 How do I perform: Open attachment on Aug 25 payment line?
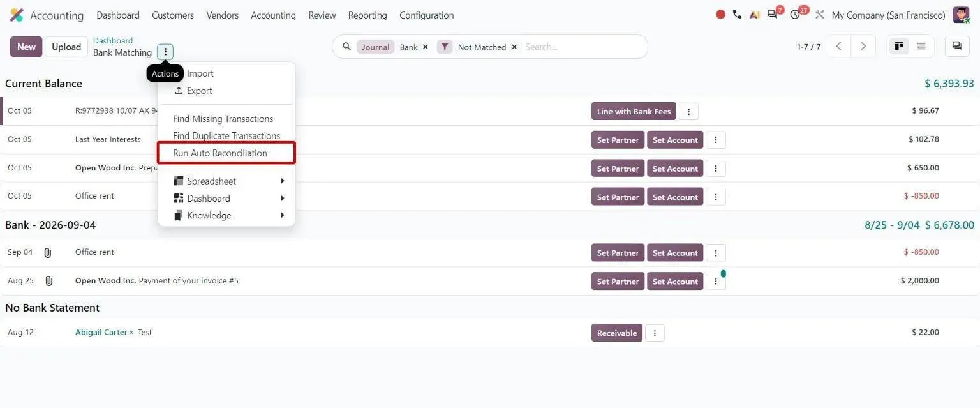(48, 281)
